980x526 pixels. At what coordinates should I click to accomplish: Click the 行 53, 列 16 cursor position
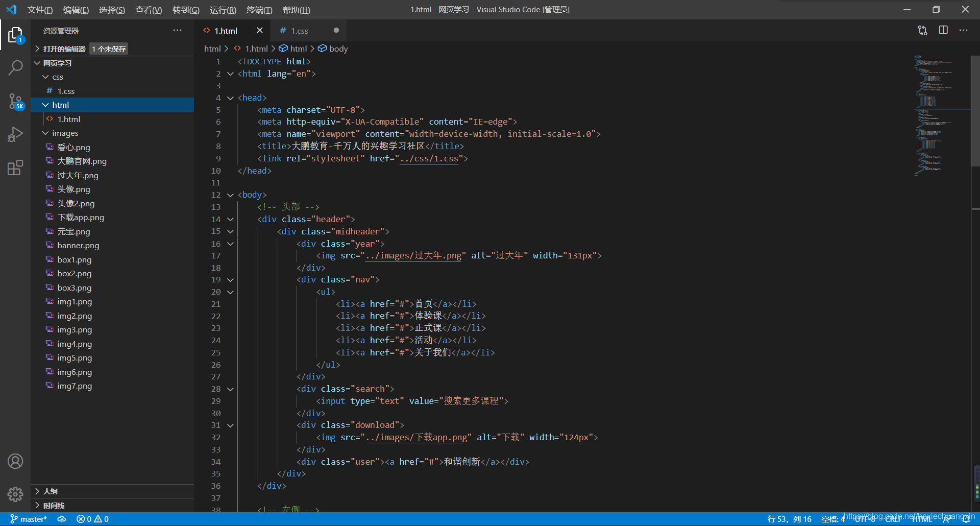(x=789, y=519)
